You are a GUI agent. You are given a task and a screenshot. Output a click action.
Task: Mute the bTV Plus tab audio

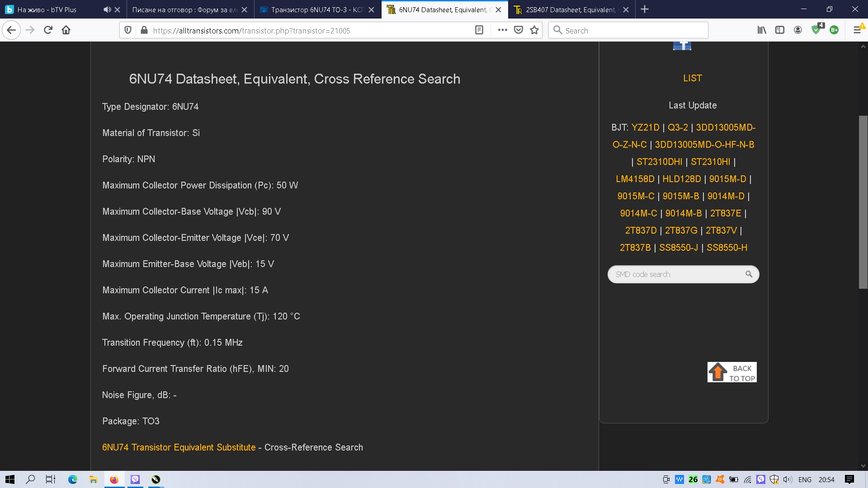pyautogui.click(x=107, y=9)
